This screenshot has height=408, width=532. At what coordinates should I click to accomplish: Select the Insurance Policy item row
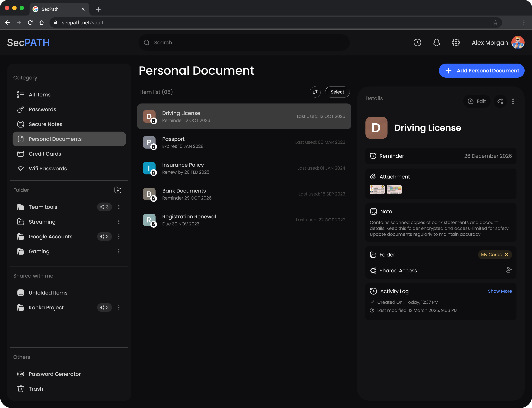244,168
